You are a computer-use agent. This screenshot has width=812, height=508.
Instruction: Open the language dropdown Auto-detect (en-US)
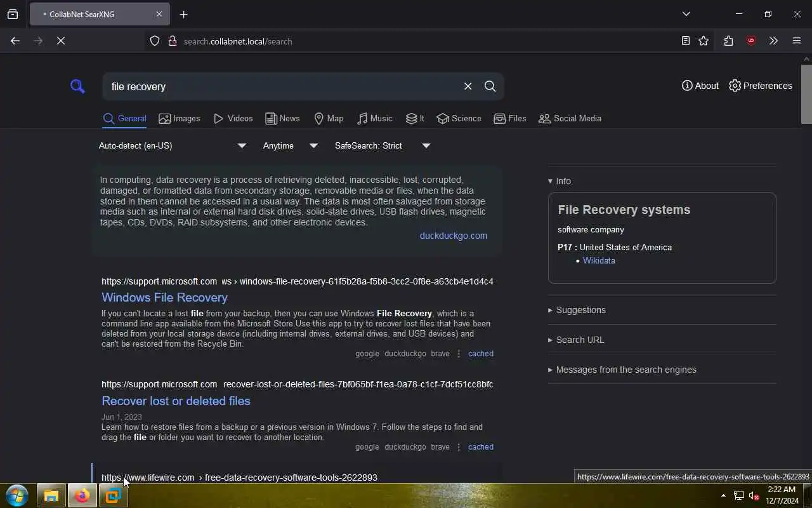[x=172, y=145]
